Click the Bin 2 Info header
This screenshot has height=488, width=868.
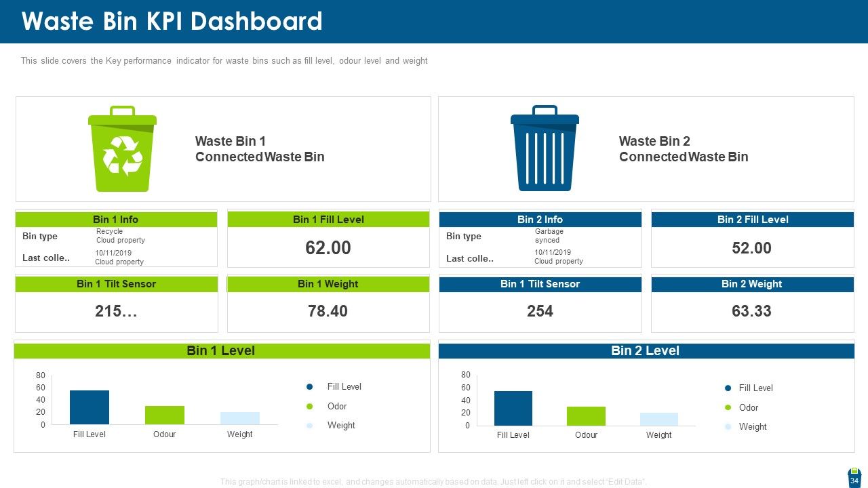pos(540,220)
